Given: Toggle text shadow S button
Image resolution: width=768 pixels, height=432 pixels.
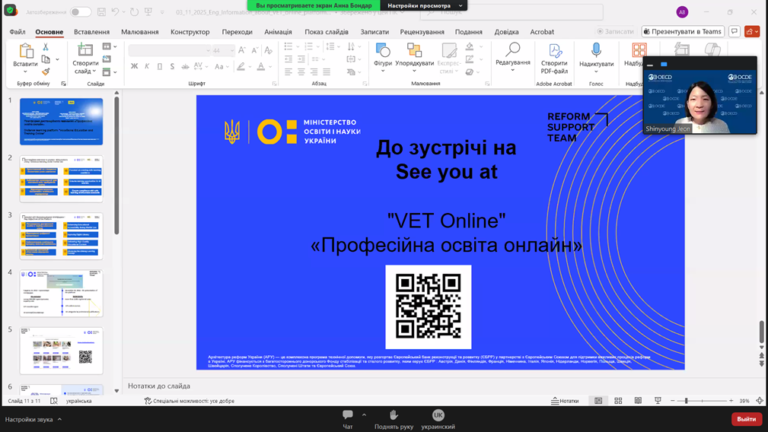Looking at the screenshot, I should 172,66.
